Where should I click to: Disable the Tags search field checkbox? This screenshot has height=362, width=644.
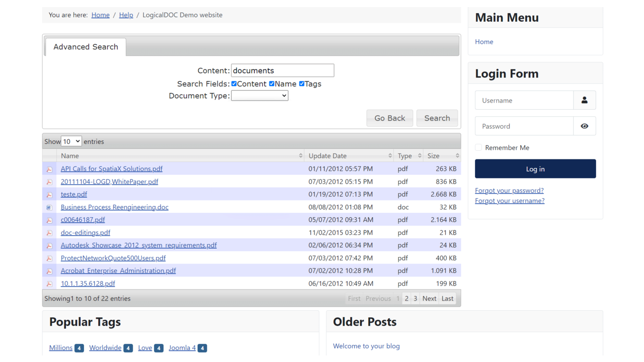click(301, 83)
